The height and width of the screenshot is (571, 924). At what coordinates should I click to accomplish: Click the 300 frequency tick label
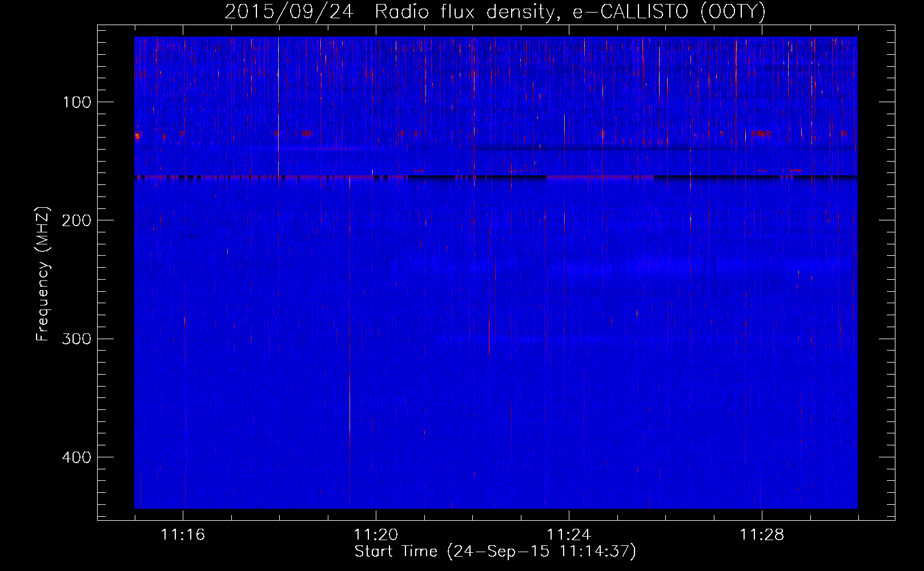point(77,339)
